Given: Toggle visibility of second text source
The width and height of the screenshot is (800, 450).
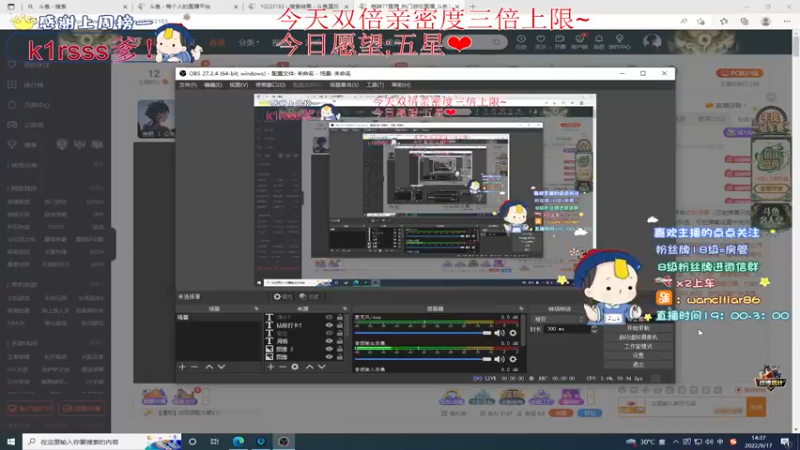Looking at the screenshot, I should [329, 325].
